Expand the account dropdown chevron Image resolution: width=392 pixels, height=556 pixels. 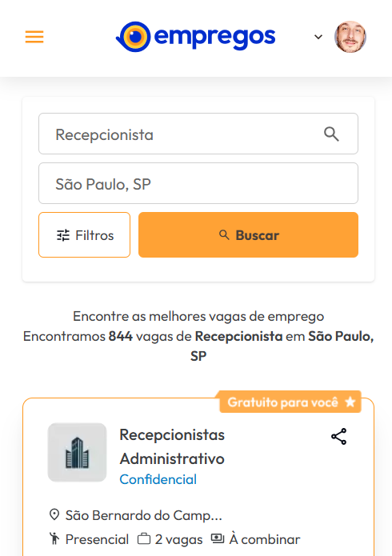pyautogui.click(x=318, y=37)
